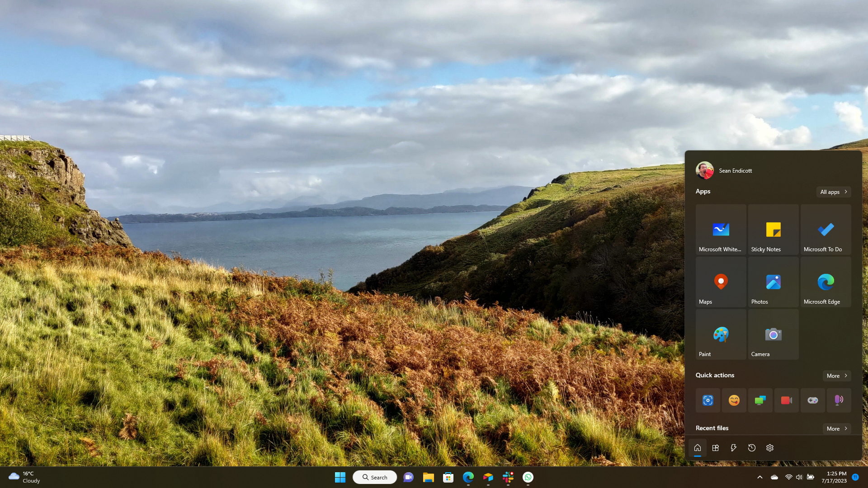Expand More next to Quick actions
This screenshot has height=488, width=868.
coord(836,376)
